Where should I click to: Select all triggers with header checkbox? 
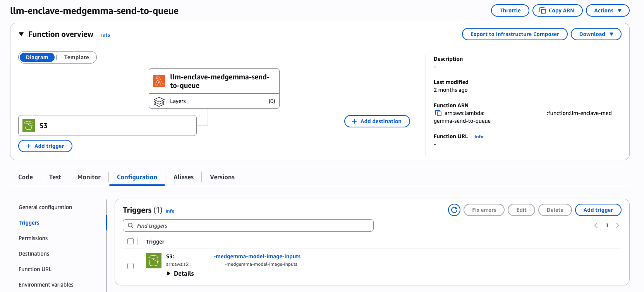pos(131,241)
